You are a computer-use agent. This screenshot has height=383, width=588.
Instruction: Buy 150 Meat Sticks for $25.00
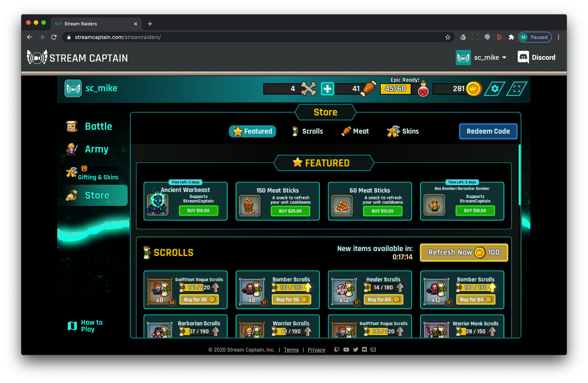[290, 211]
